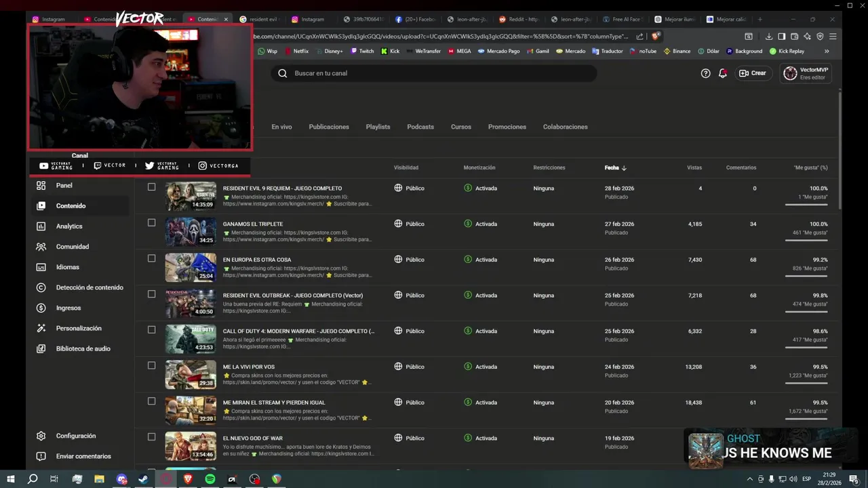Open the Biblioteca de audio icon
868x488 pixels.
pos(41,348)
